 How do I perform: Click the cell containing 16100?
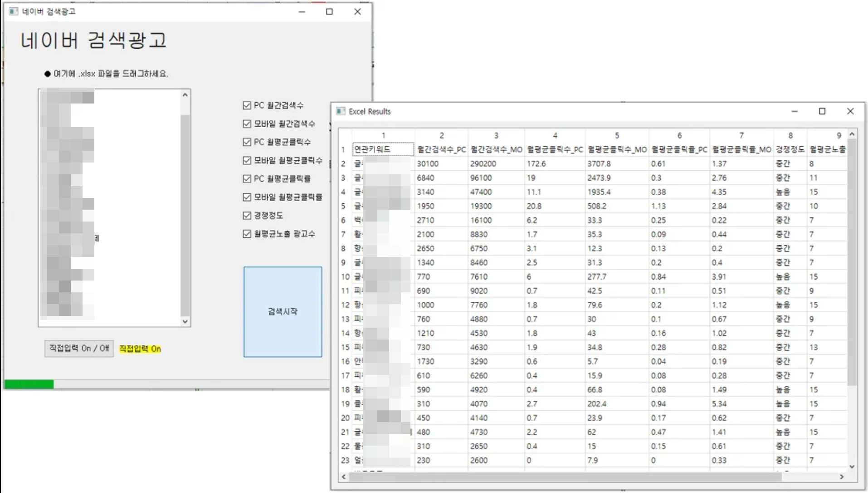coord(497,220)
